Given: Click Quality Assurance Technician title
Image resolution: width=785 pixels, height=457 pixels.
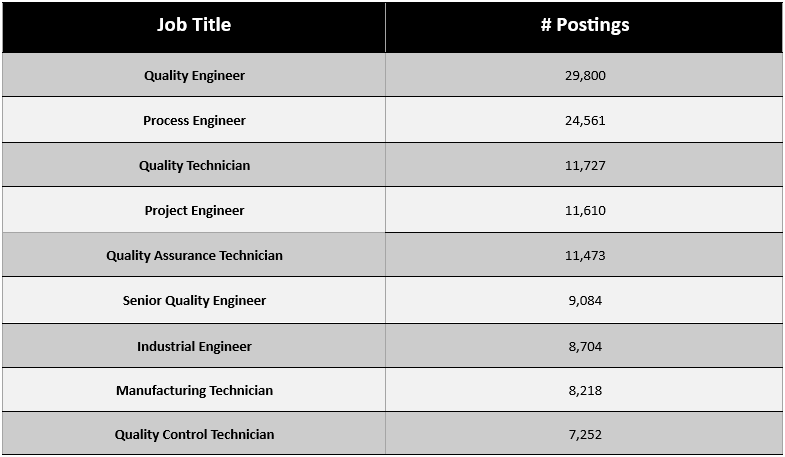Looking at the screenshot, I should (x=194, y=256).
